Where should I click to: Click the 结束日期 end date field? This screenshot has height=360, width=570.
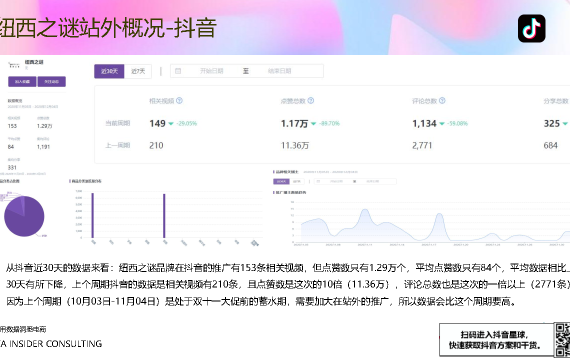tap(279, 71)
